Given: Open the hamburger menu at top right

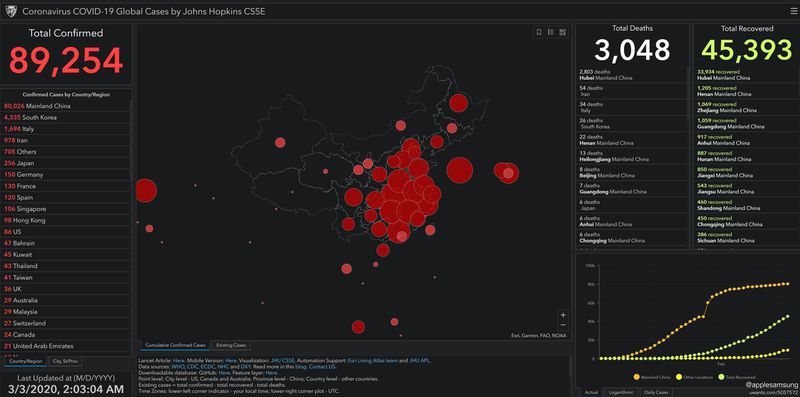Looking at the screenshot, I should coord(793,11).
